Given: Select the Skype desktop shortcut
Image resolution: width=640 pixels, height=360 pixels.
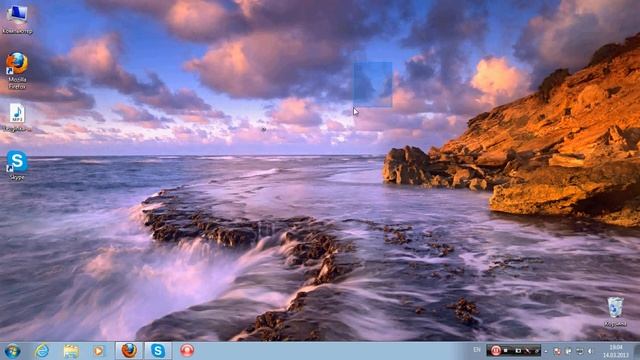Looking at the screenshot, I should 17,165.
